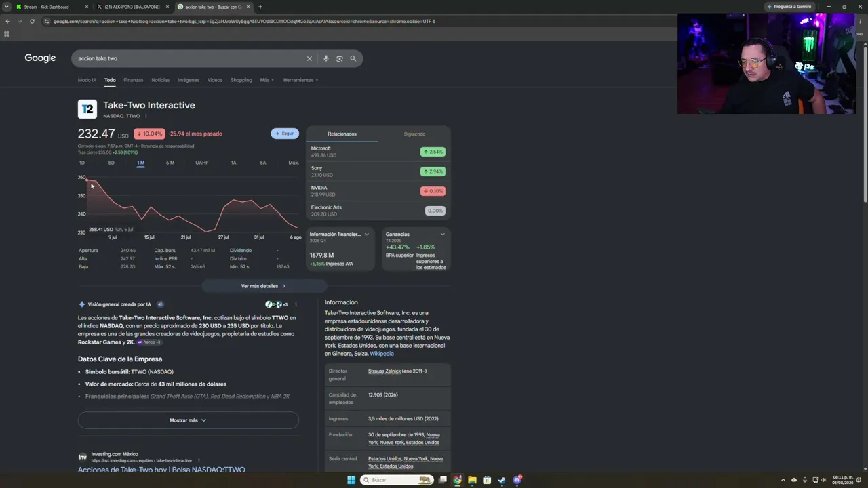The image size is (868, 488).
Task: Reload the page with the refresh icon
Action: coord(32,21)
